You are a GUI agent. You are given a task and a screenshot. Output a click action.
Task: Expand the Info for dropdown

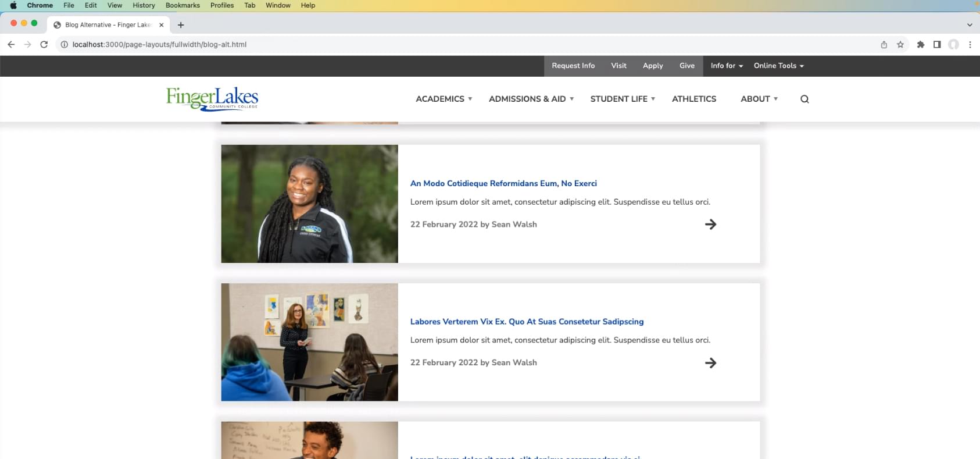tap(727, 66)
